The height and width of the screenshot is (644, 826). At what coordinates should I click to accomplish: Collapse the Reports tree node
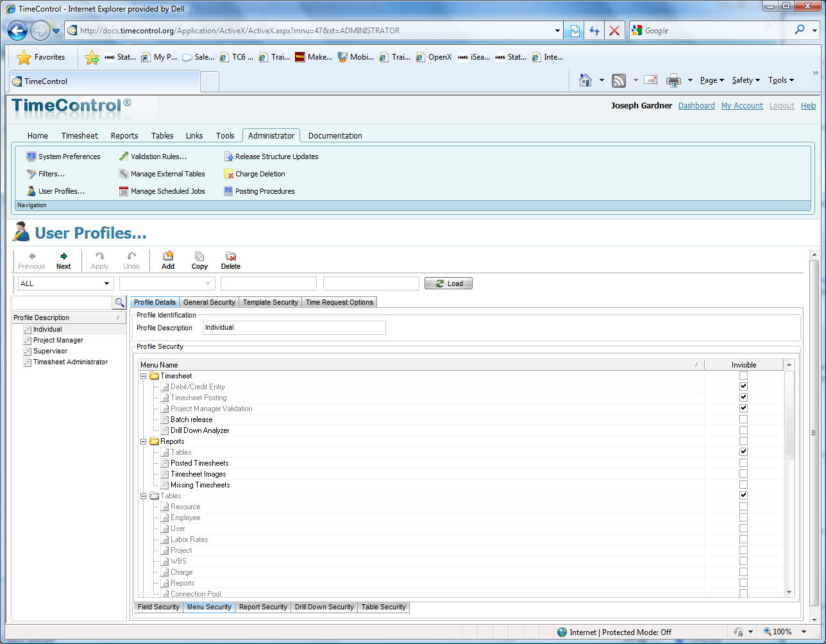pyautogui.click(x=144, y=441)
